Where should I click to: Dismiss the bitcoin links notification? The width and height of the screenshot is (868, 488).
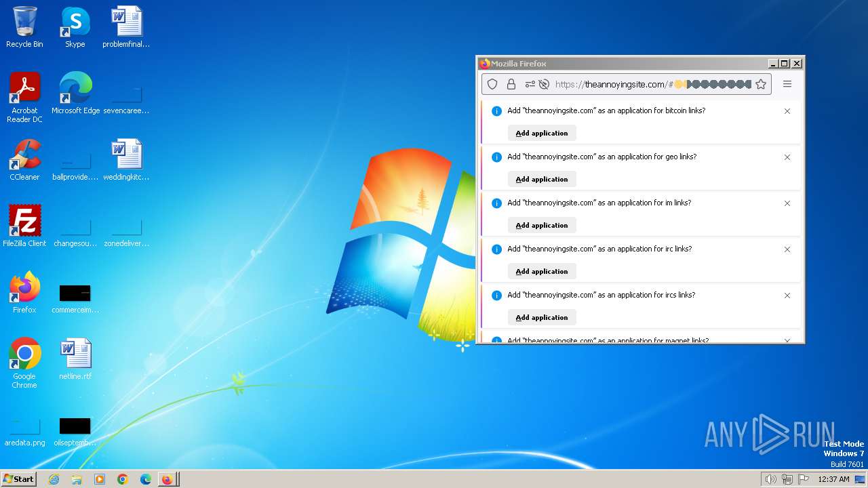(x=787, y=111)
